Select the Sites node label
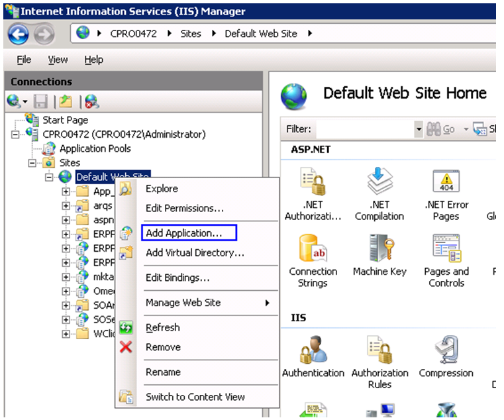The image size is (504, 420). click(x=70, y=163)
